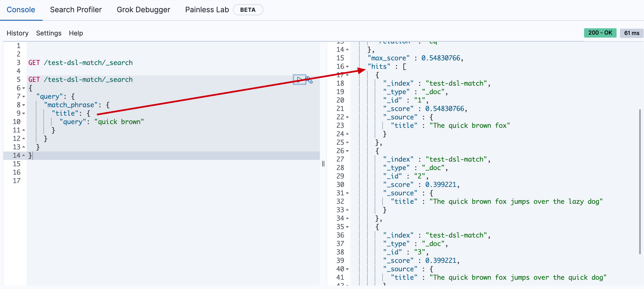
Task: Collapse the second hit object on line 26
Action: pos(347,151)
